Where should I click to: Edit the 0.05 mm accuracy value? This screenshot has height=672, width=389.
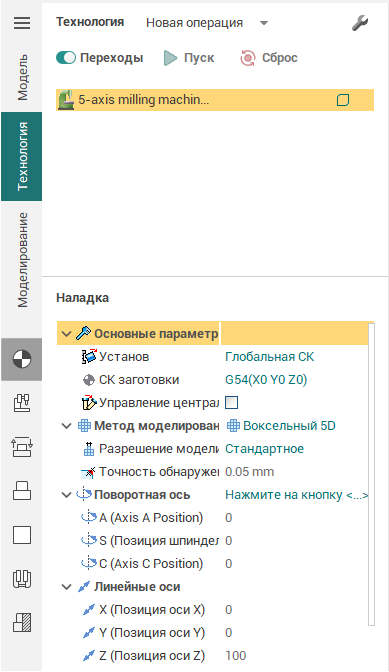click(x=250, y=472)
